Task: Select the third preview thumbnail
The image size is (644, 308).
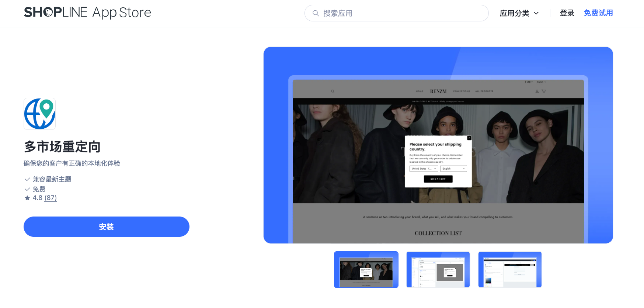Action: click(510, 270)
